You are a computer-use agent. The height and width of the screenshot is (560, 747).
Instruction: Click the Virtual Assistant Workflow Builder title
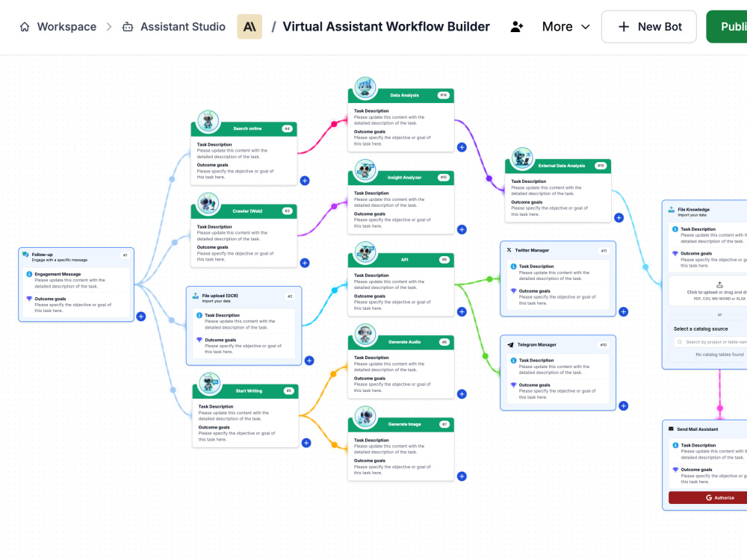(x=386, y=27)
